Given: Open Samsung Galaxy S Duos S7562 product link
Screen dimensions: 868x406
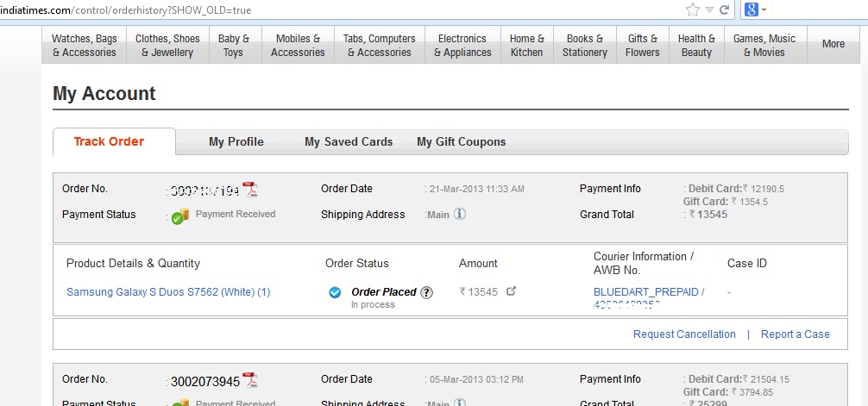Looking at the screenshot, I should [168, 292].
